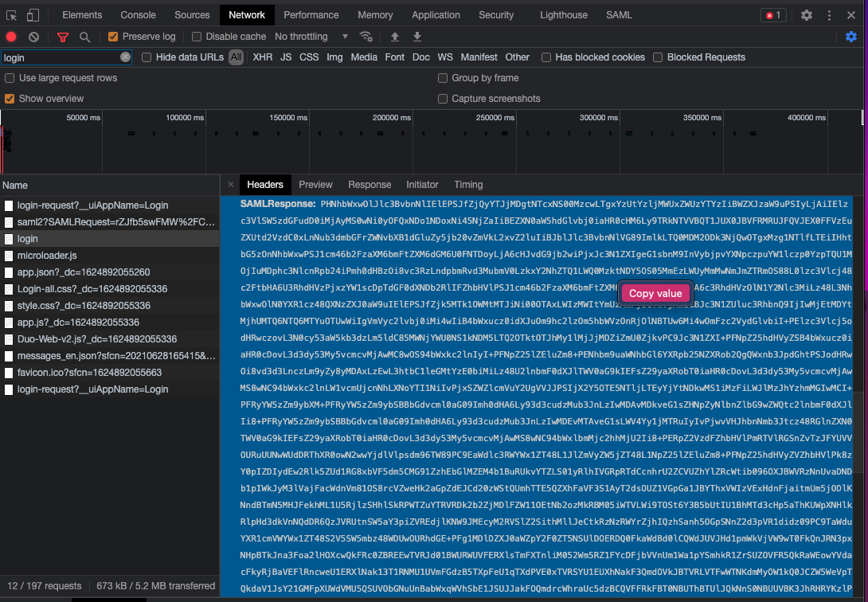Viewport: 868px width, 602px height.
Task: Check Hide data URLs
Action: tap(147, 57)
